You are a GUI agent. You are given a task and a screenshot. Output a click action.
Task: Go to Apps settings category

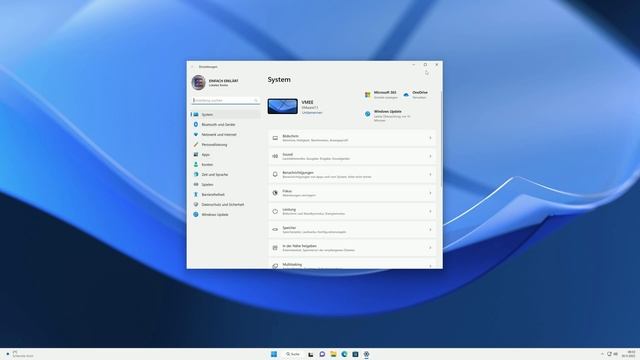pyautogui.click(x=225, y=155)
